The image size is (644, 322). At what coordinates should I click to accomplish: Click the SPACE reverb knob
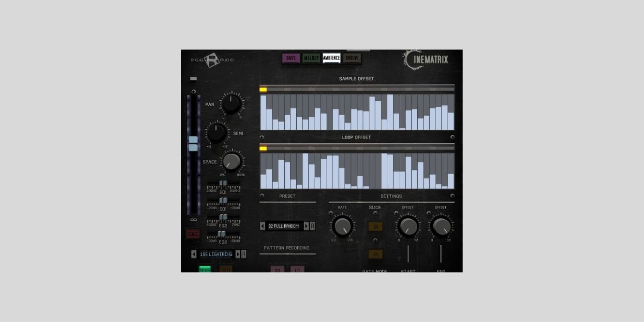tap(231, 161)
